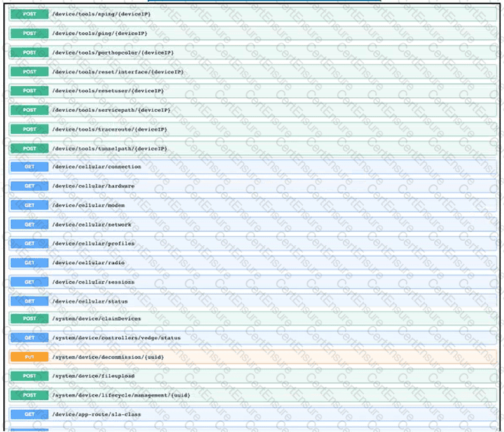Screen dimensions: 504x432
Task: Open the /device/cellular/modem endpoint
Action: pyautogui.click(x=88, y=205)
